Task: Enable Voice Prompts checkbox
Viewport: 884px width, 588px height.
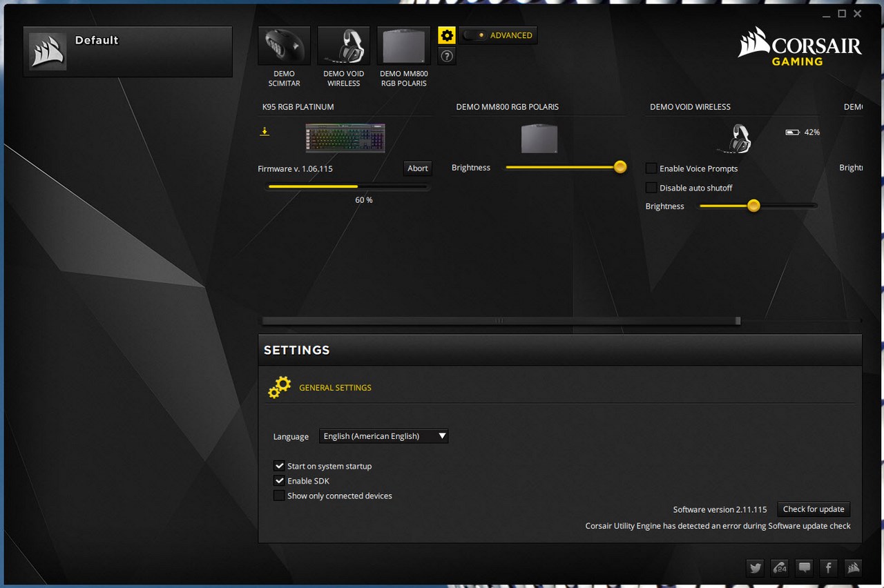Action: click(x=651, y=168)
